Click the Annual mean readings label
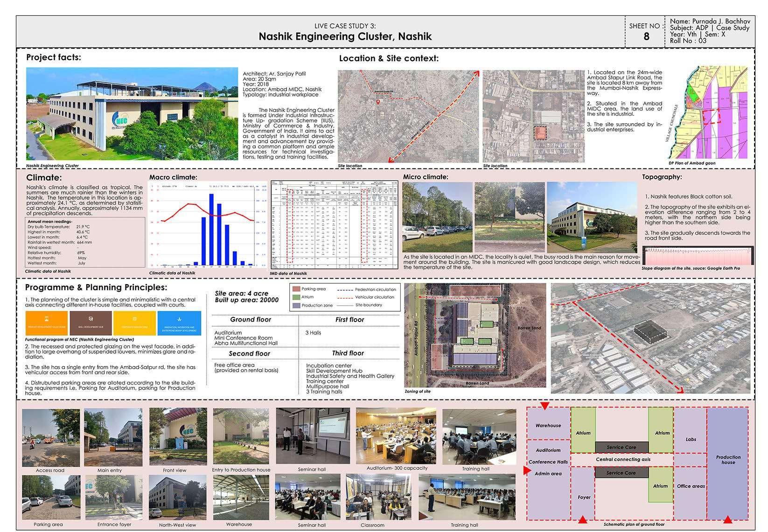Viewport: 768px width, 532px height. coord(50,222)
